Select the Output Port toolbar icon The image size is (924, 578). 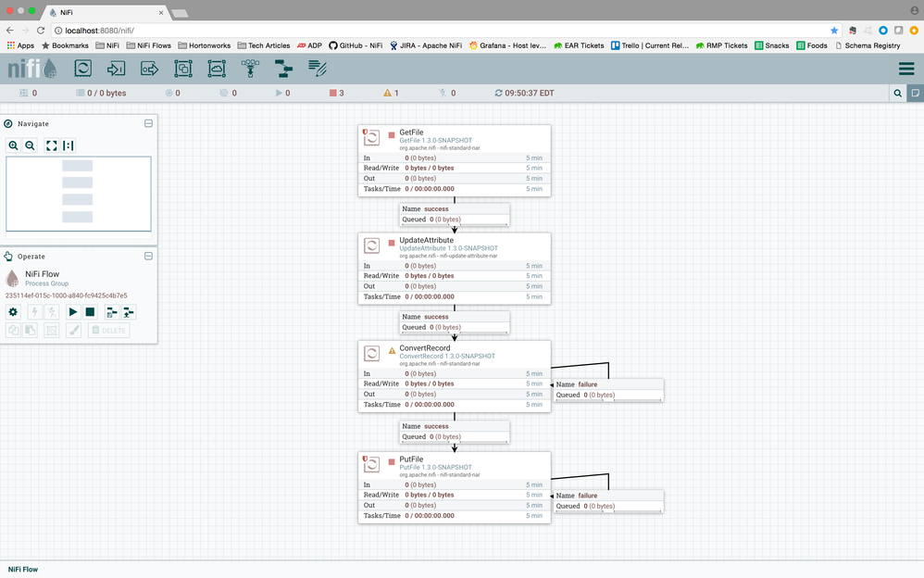pos(150,69)
